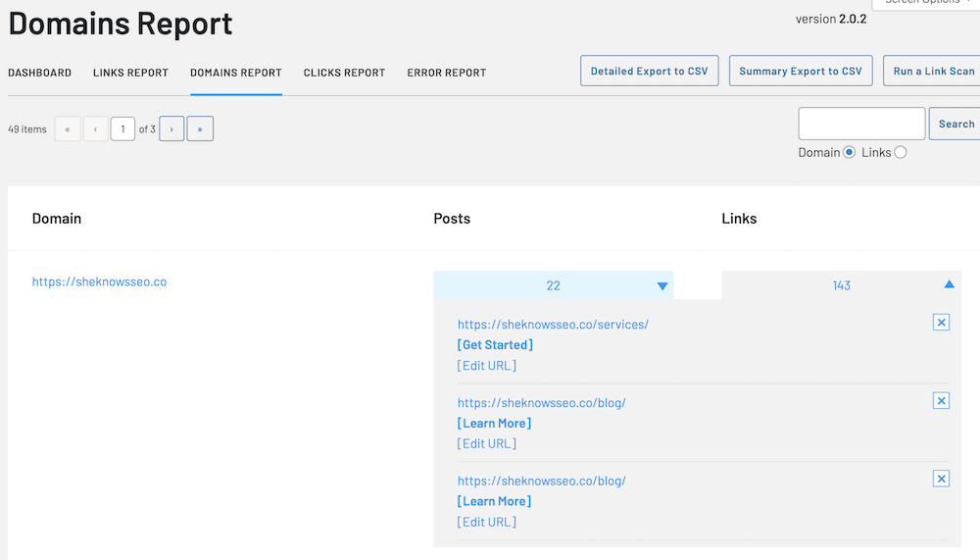Screen dimensions: 980x560
Task: Open the Clicks Report tab
Action: pyautogui.click(x=344, y=73)
